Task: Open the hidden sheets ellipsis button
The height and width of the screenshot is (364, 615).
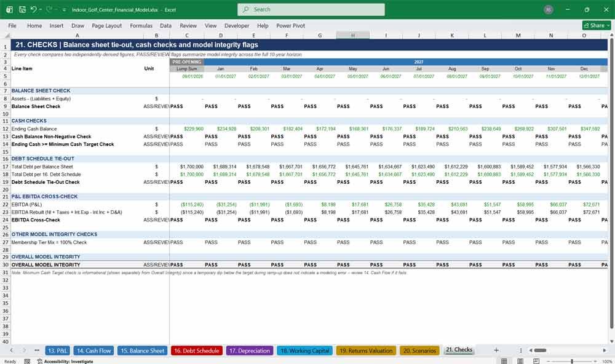Action: [x=37, y=350]
